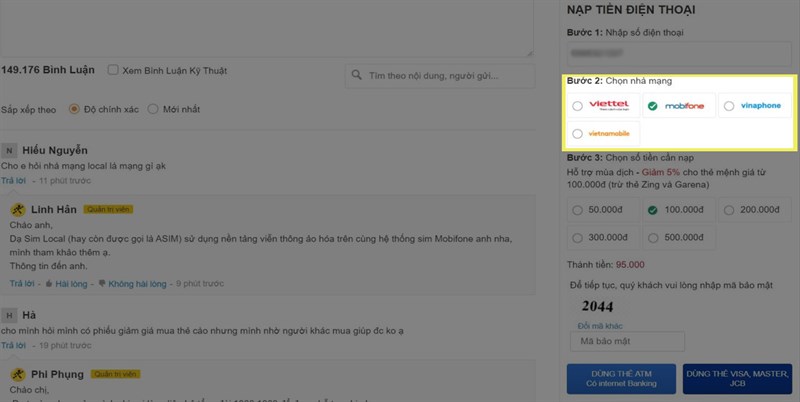
Task: Click the NẠP TIỀN ĐIỆN THOẠI heading
Action: point(631,10)
